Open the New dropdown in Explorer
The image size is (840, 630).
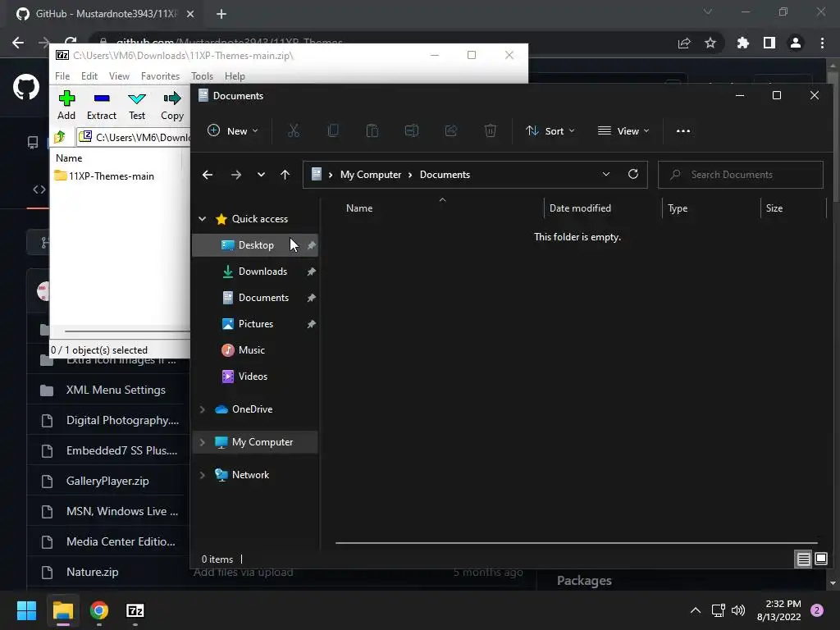(233, 130)
